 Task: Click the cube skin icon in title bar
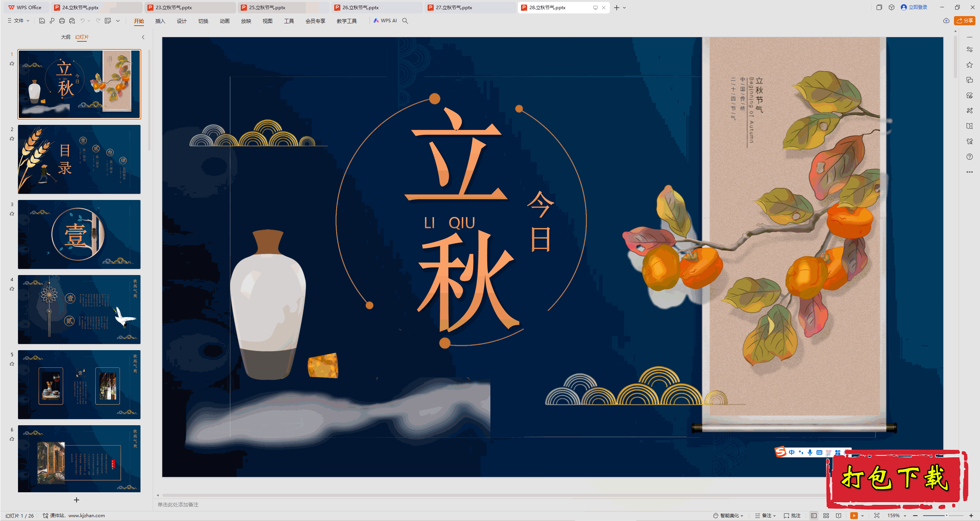892,7
